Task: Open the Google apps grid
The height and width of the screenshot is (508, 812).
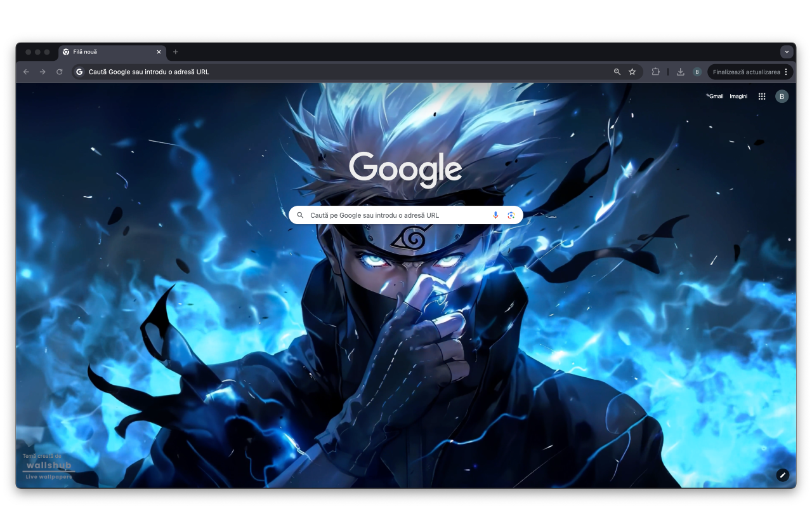Action: pos(762,97)
